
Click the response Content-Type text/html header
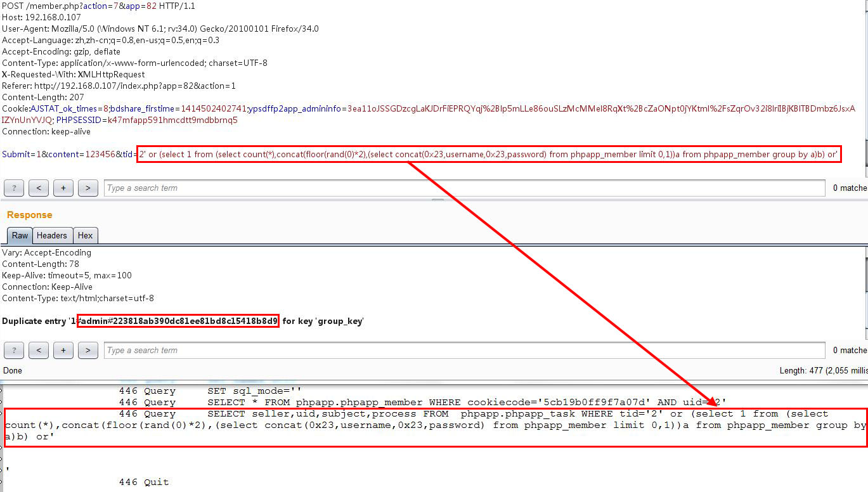78,298
